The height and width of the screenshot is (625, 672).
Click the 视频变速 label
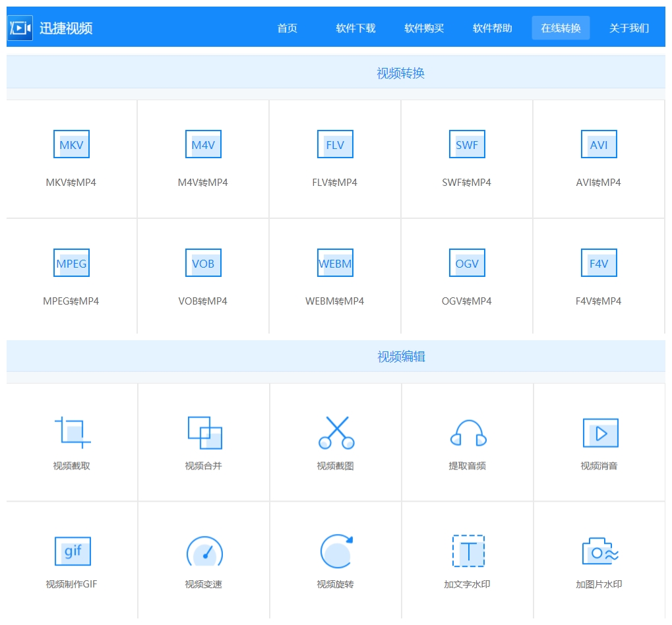click(204, 584)
